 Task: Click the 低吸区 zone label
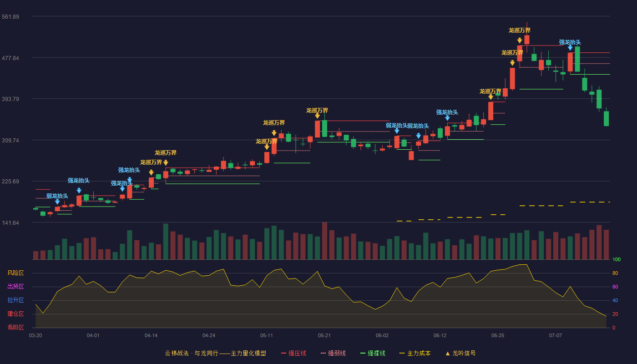click(15, 328)
